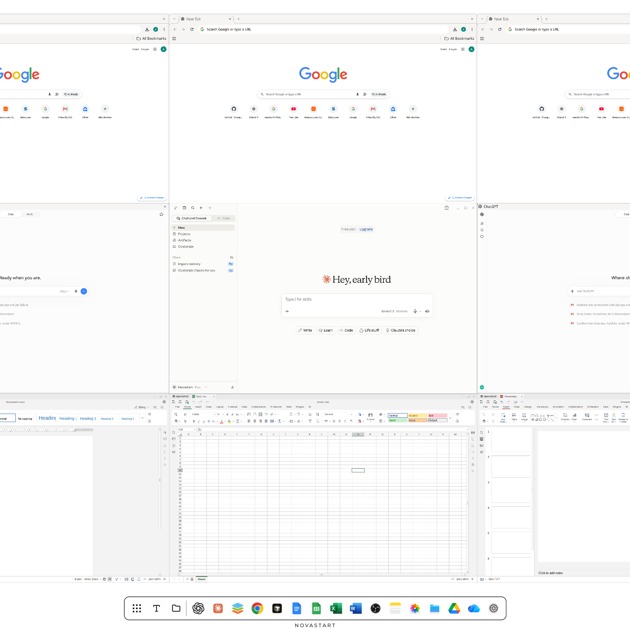Open Microsoft Word from the dock
Viewport: 630px width, 630px height.
tap(356, 608)
